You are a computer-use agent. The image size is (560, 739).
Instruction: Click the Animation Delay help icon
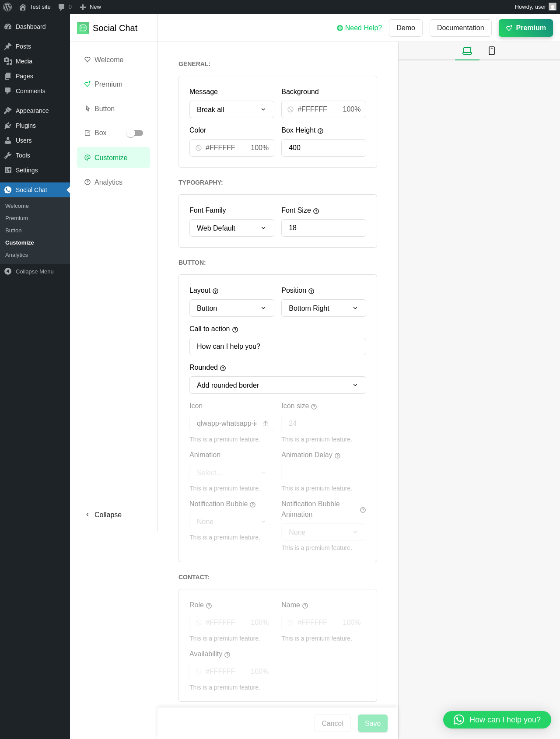pos(337,455)
